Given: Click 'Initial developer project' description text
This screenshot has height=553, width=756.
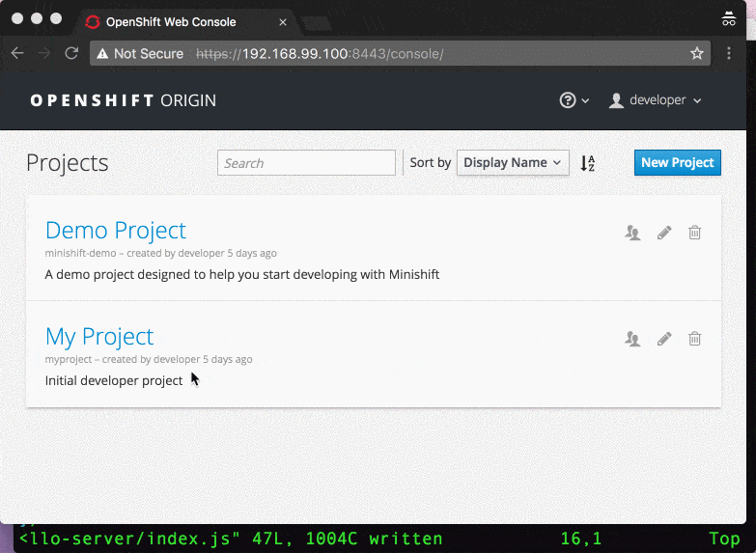Looking at the screenshot, I should point(114,380).
